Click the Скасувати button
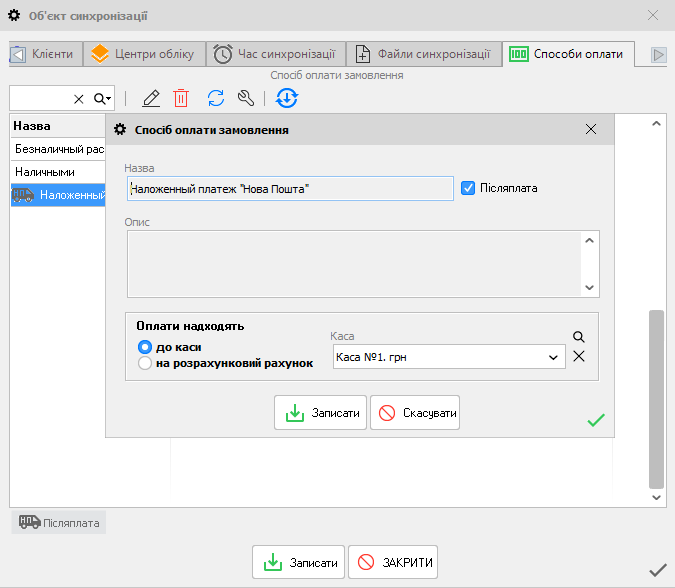This screenshot has width=675, height=588. pos(415,412)
